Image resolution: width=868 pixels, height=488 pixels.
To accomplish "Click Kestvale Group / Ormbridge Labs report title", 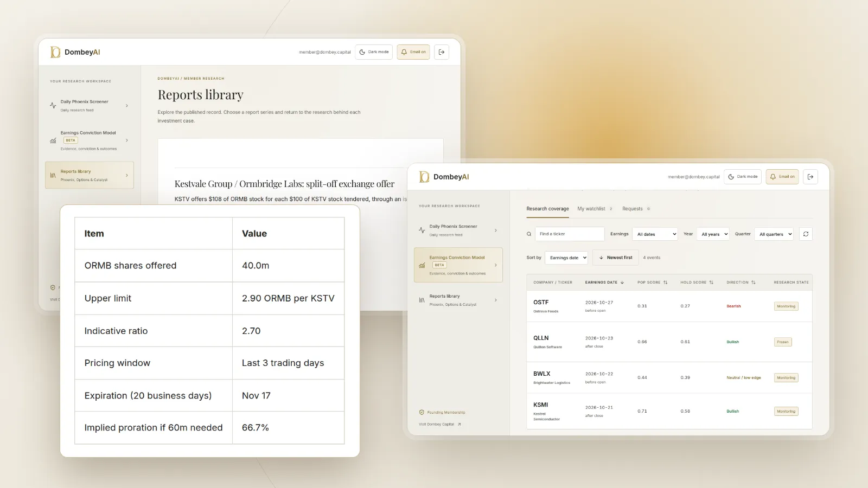I will point(284,184).
